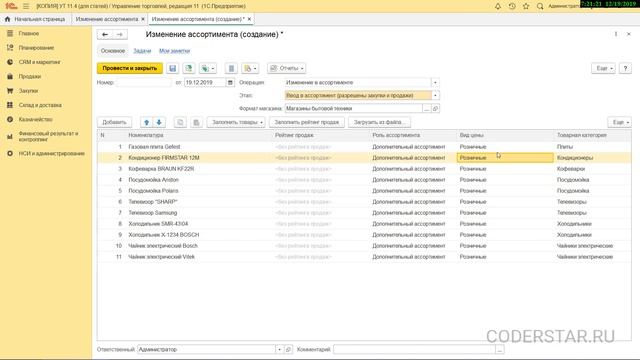Open the Продажи sidebar section

pyautogui.click(x=29, y=76)
